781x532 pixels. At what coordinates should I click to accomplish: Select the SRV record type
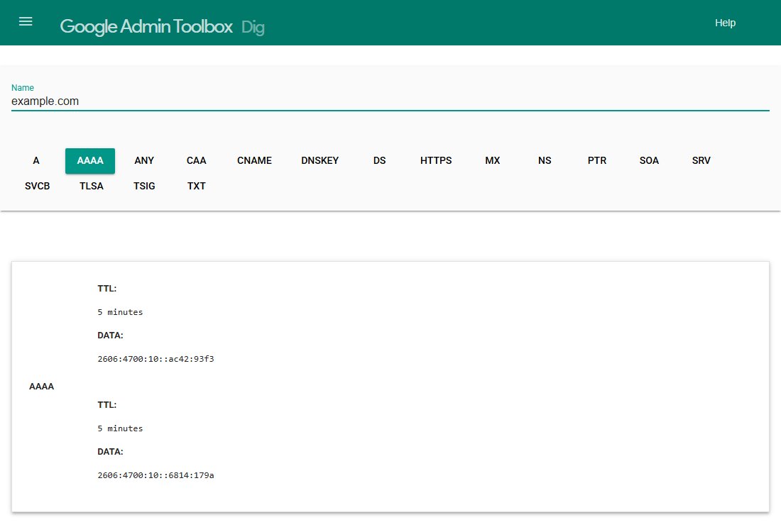(x=701, y=161)
